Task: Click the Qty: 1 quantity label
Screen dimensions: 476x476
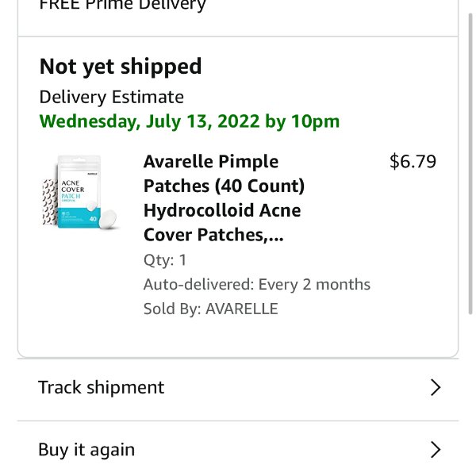Action: (x=165, y=260)
